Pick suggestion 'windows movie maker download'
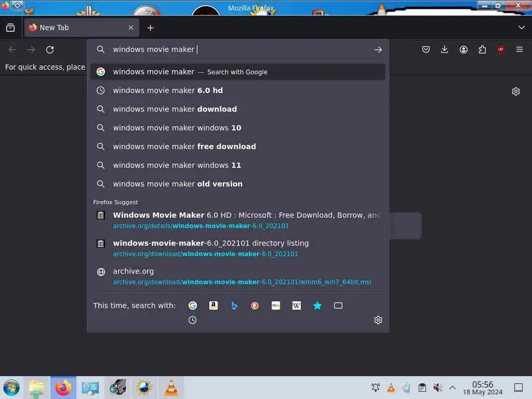Viewport: 532px width, 399px height. [x=238, y=109]
